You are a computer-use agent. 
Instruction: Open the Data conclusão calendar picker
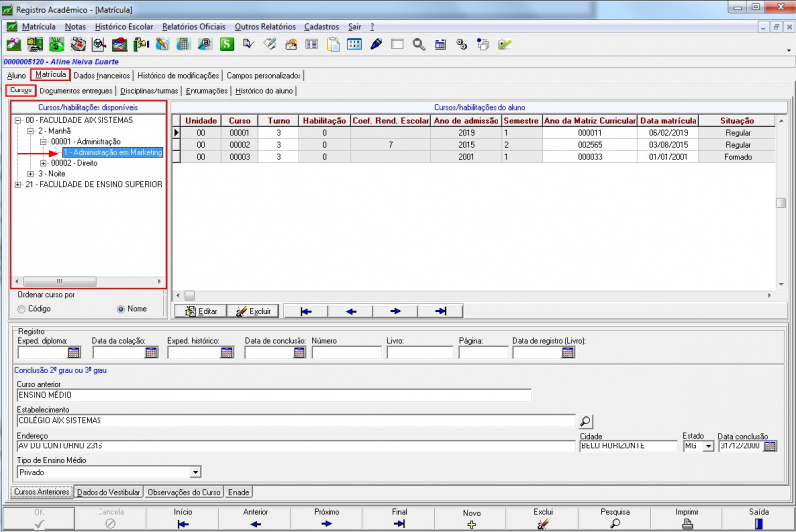(770, 446)
